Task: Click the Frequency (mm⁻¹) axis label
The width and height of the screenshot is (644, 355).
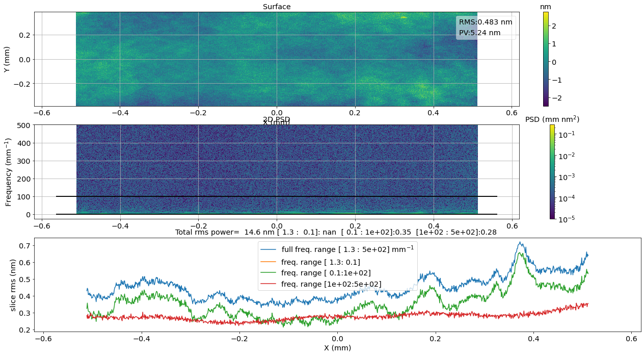Action: (x=8, y=172)
